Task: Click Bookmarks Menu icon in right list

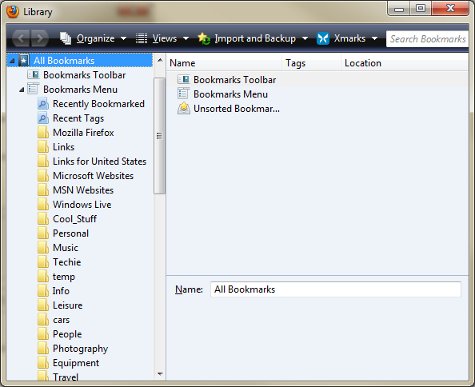Action: click(x=183, y=94)
